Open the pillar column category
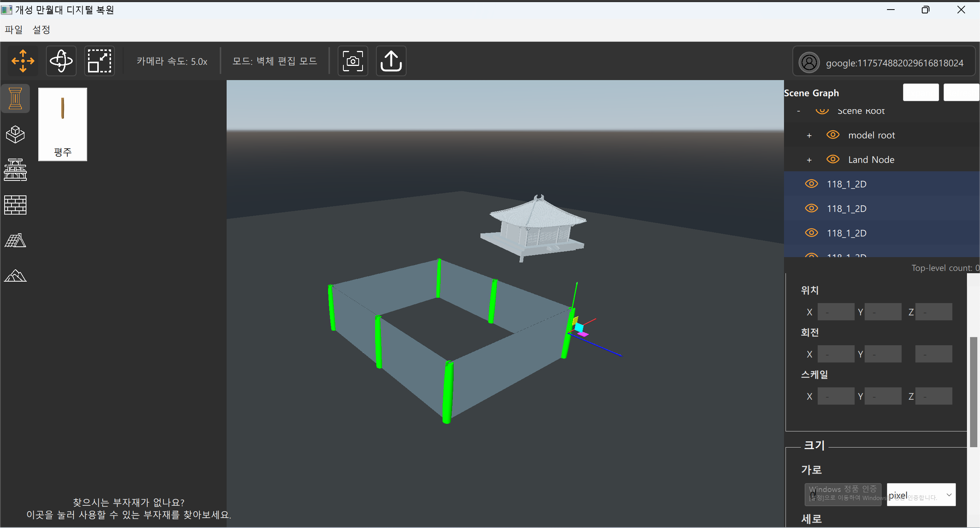Viewport: 980px width, 528px height. point(15,98)
